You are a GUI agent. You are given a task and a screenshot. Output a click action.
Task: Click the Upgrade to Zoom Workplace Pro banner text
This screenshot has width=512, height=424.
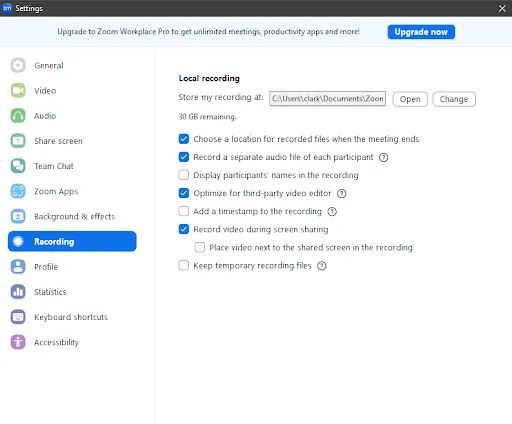[x=208, y=32]
